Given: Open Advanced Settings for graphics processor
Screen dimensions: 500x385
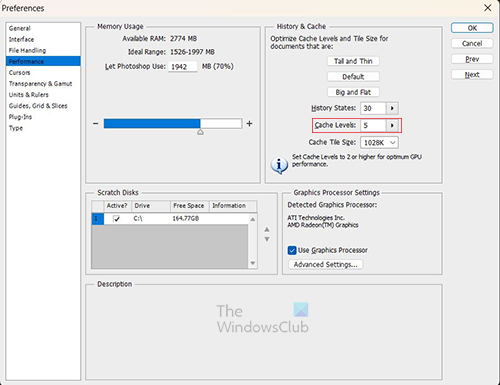Looking at the screenshot, I should [325, 264].
